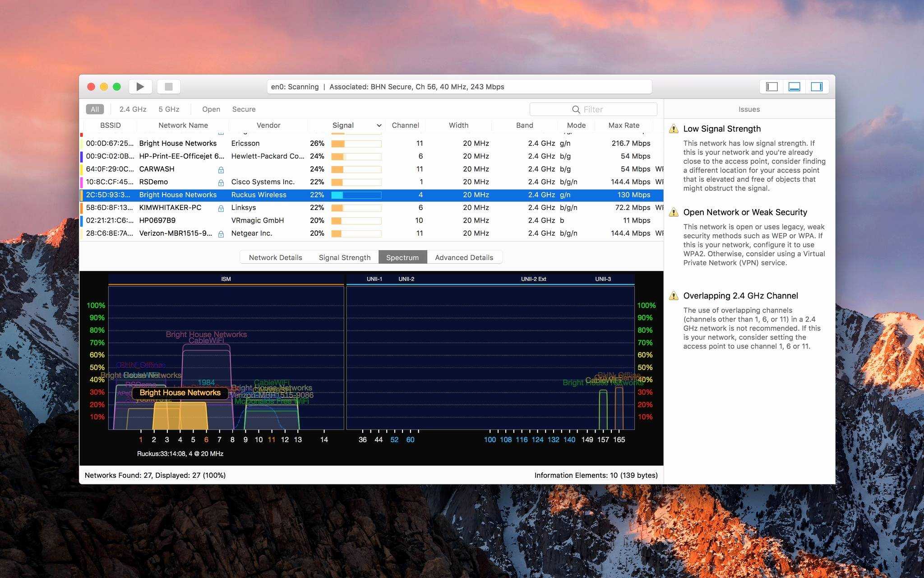
Task: Select the Signal Strength view tab
Action: (x=343, y=257)
